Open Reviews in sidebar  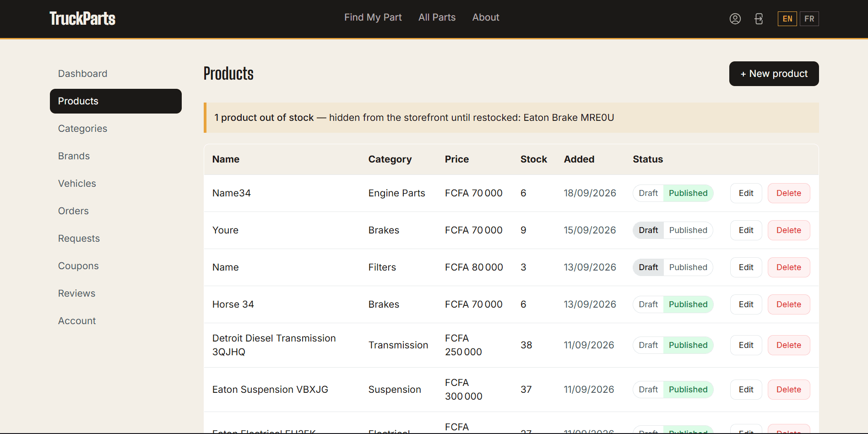click(116, 293)
